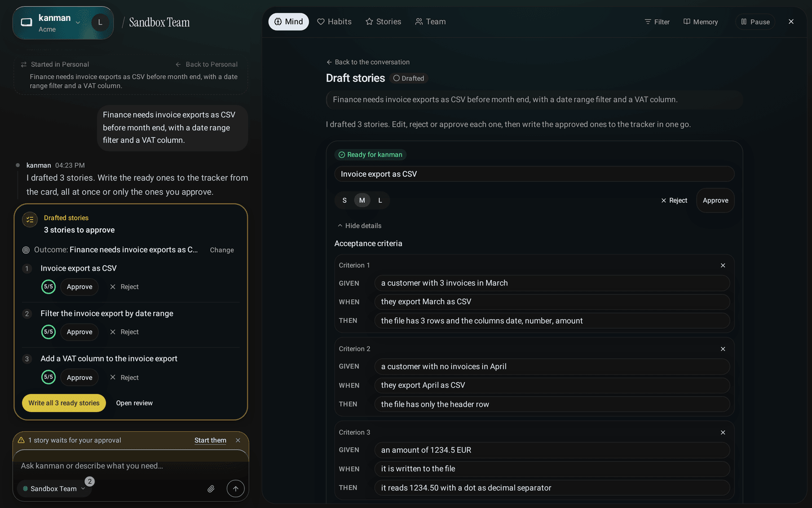
Task: Click the Outcome target icon
Action: pyautogui.click(x=26, y=250)
